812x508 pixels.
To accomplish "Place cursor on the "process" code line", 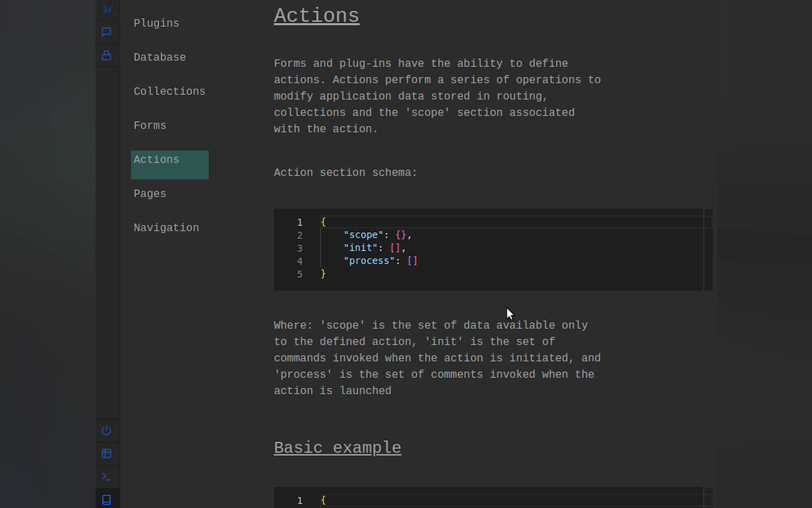I will 380,261.
